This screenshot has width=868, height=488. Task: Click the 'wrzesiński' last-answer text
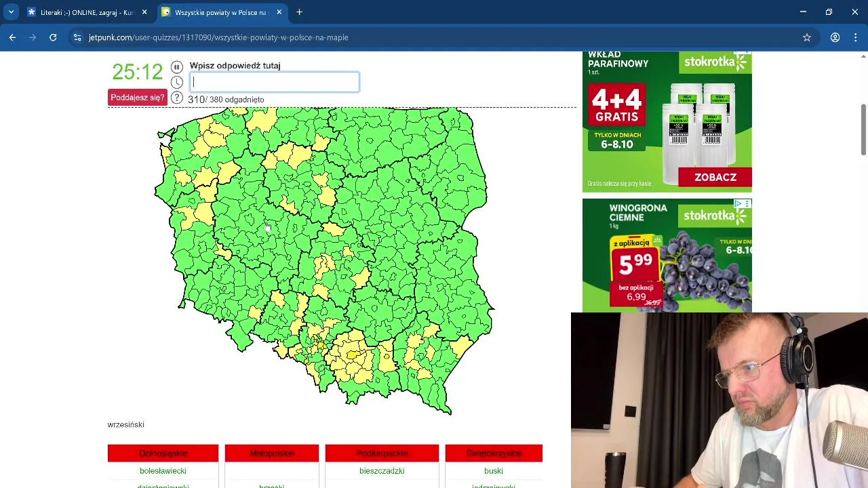(x=125, y=425)
